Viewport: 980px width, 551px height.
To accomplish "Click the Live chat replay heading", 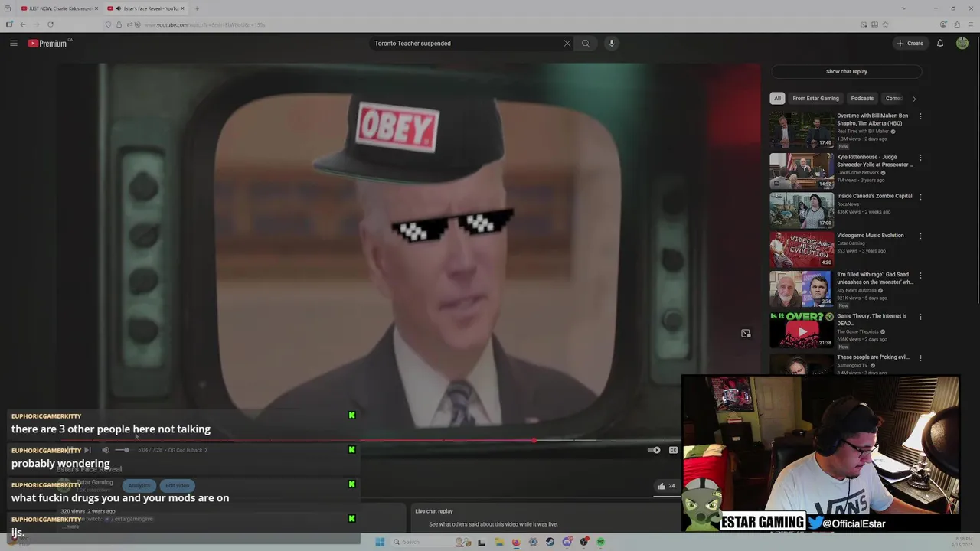I will pyautogui.click(x=434, y=511).
